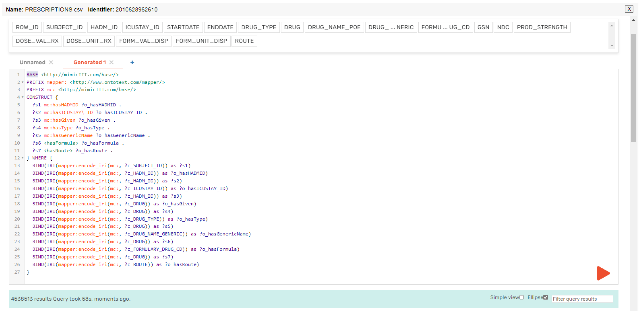
Task: Close the Generated 1 tab with its X
Action: tap(111, 62)
